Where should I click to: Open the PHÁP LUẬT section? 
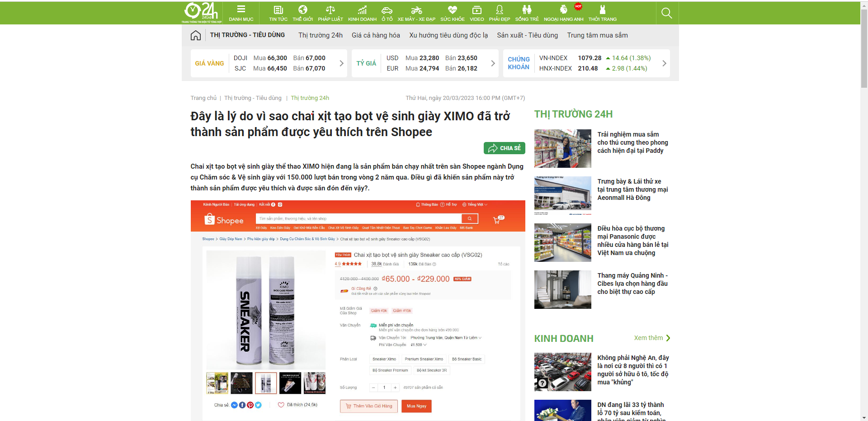click(x=330, y=13)
